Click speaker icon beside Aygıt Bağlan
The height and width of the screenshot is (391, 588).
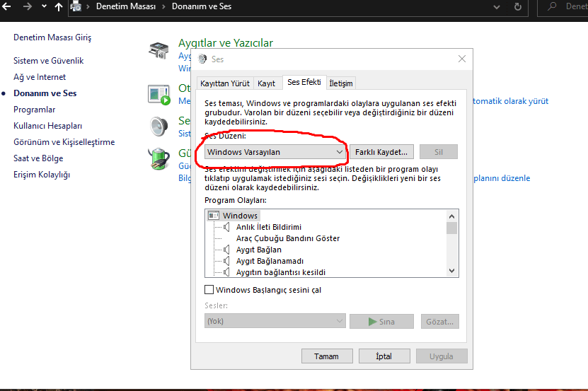[x=226, y=250]
